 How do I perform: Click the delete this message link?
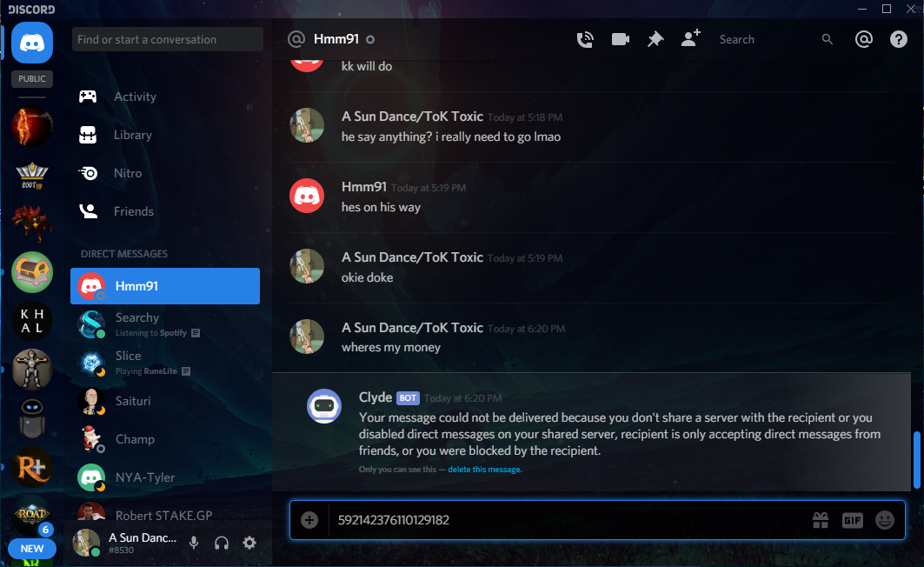484,470
